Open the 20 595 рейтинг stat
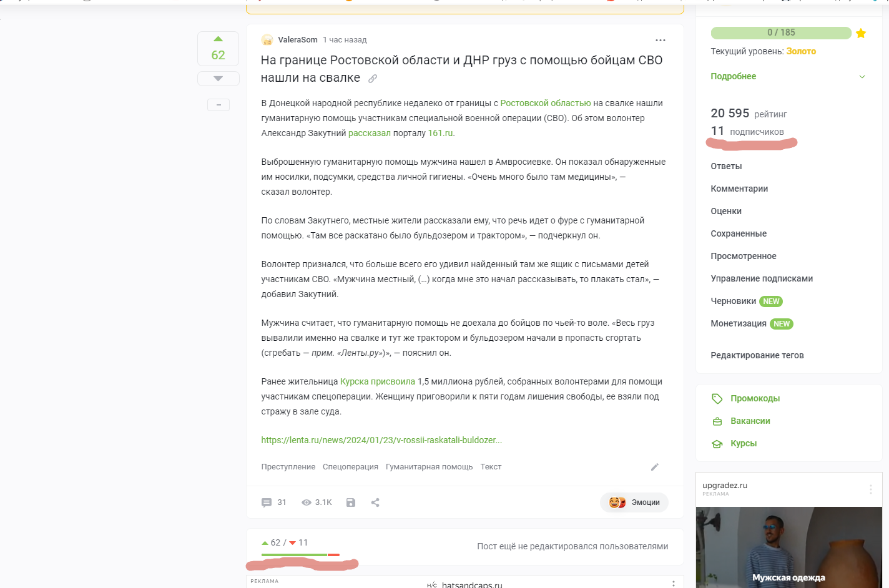The image size is (889, 588). (749, 114)
